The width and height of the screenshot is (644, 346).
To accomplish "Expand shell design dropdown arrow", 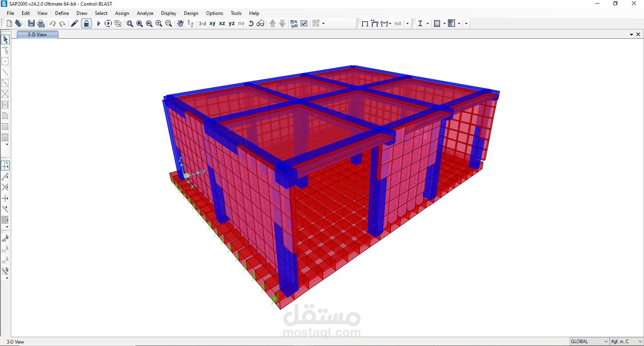I will (x=444, y=23).
